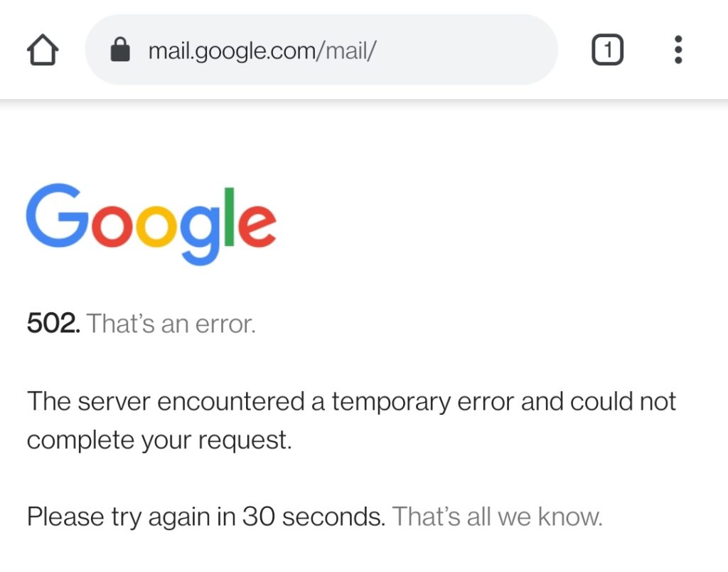Image resolution: width=728 pixels, height=572 pixels.
Task: Click the bold 502. error code
Action: pos(53,324)
